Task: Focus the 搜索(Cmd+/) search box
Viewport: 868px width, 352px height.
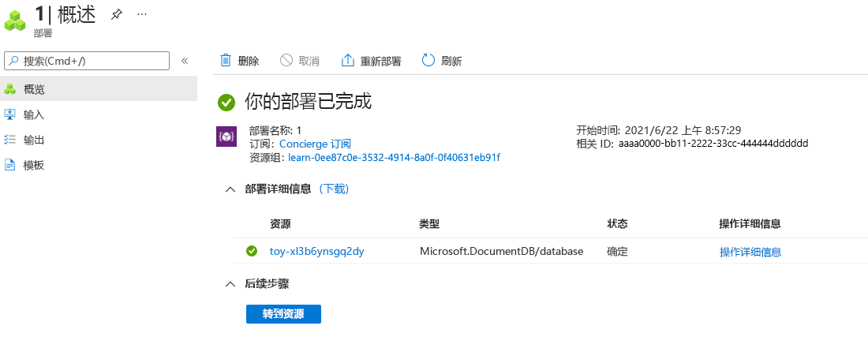Action: pos(87,61)
